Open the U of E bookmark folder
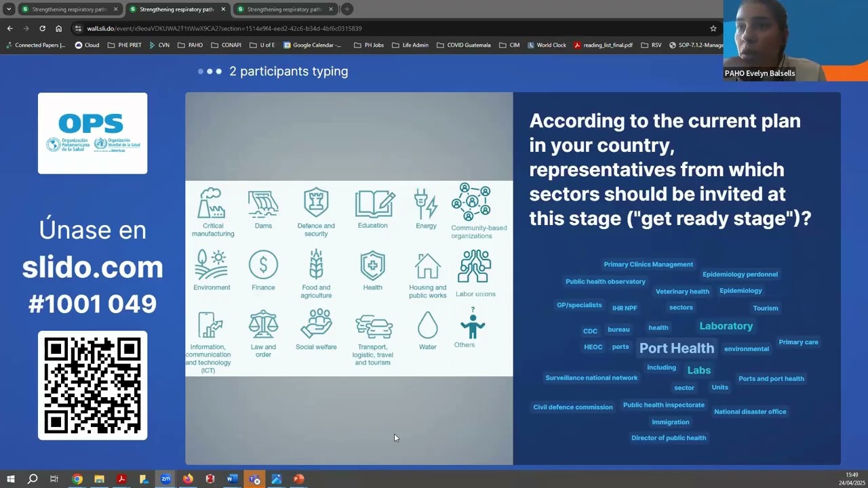 pyautogui.click(x=262, y=45)
